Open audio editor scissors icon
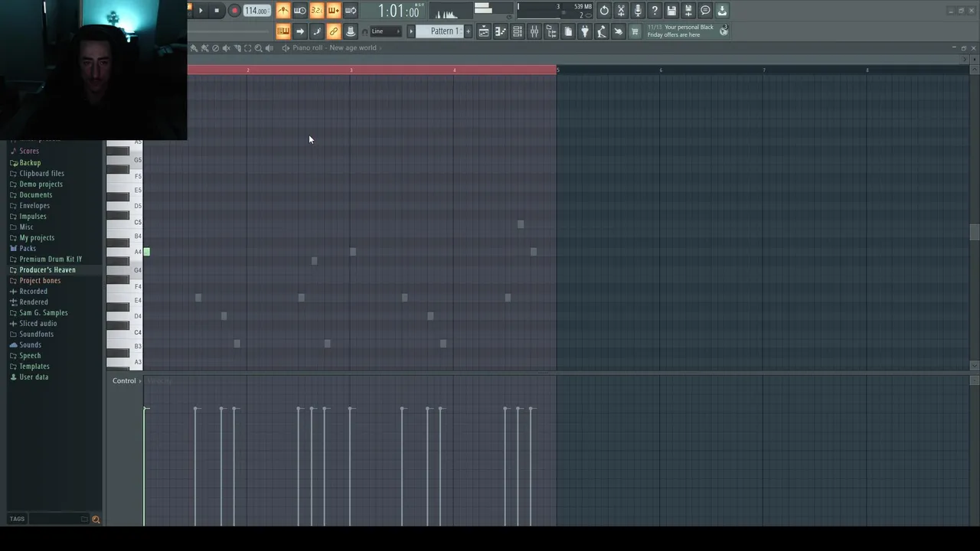 621,11
